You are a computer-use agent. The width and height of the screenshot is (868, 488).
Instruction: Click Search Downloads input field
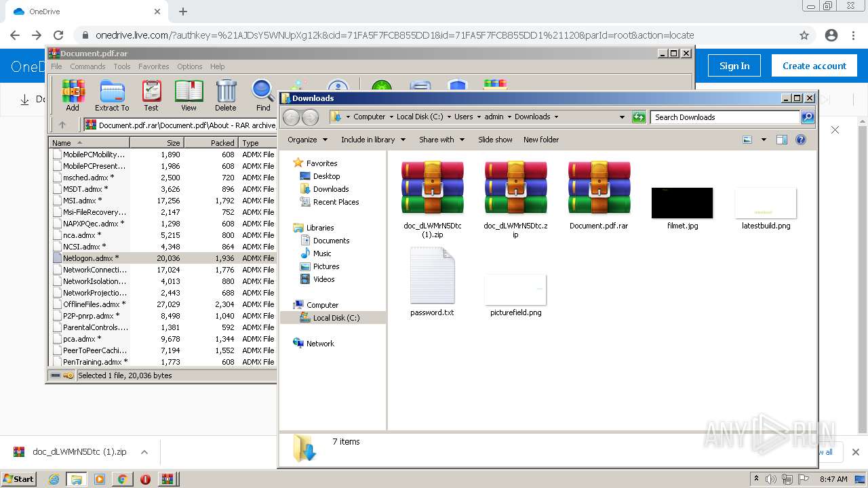725,117
